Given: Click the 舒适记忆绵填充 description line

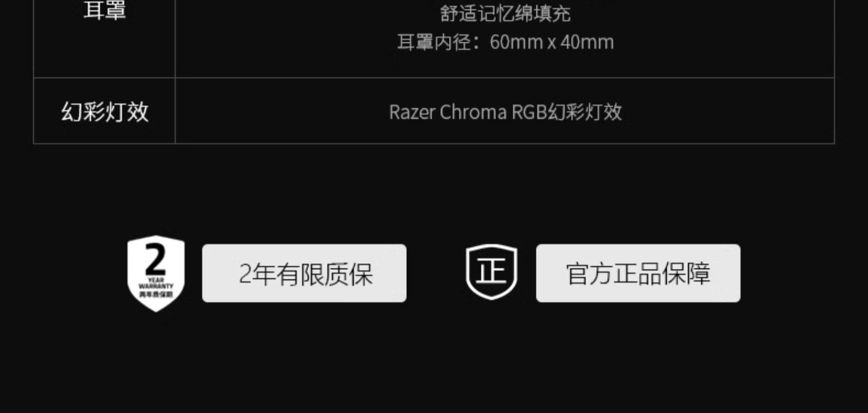Looking at the screenshot, I should [x=505, y=13].
